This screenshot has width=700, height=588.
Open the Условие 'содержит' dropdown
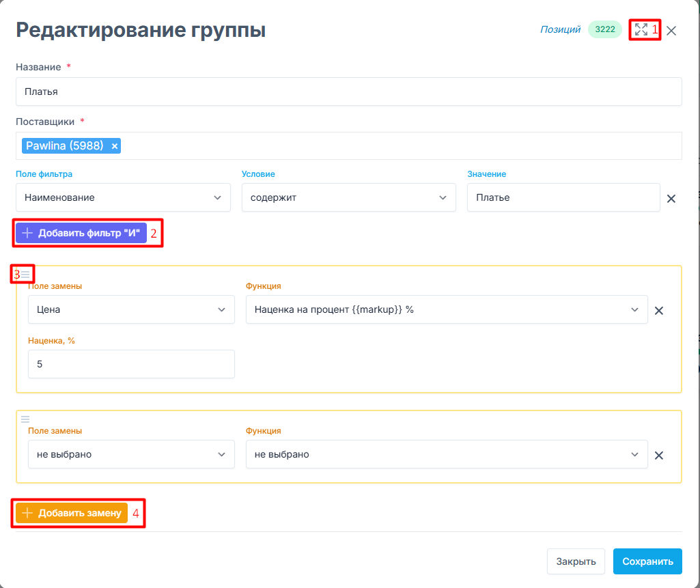point(348,197)
